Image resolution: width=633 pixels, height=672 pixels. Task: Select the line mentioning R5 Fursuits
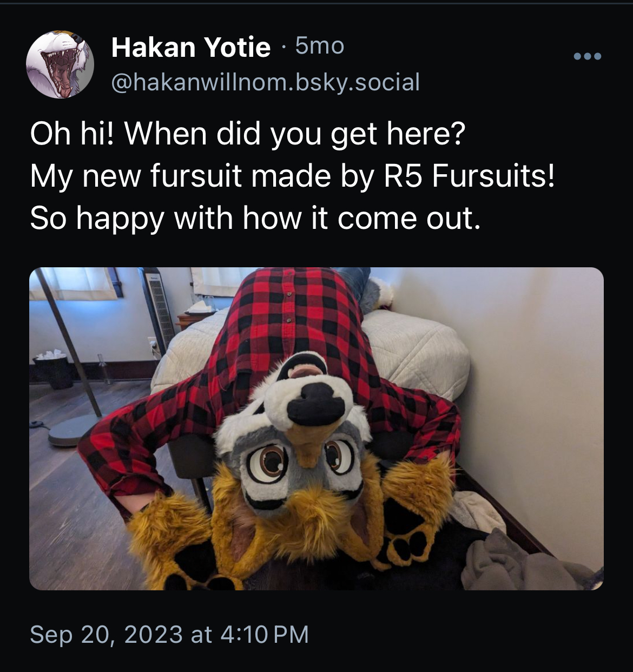(x=293, y=176)
